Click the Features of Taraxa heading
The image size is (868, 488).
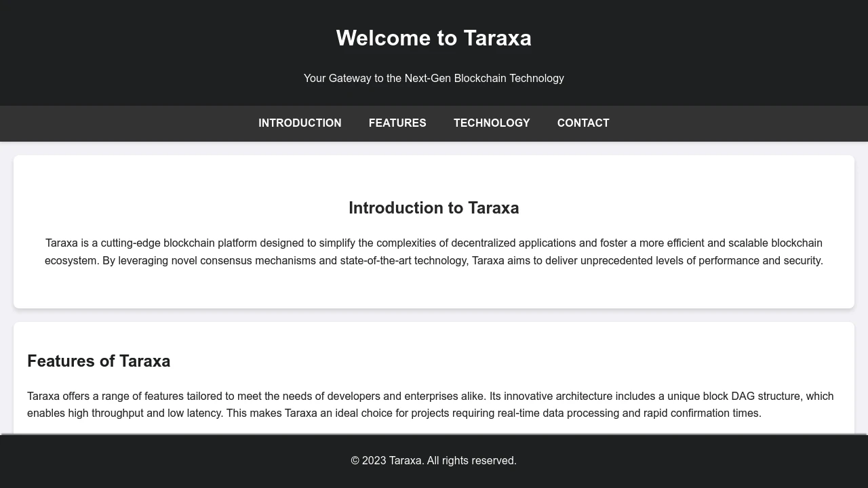(x=99, y=361)
